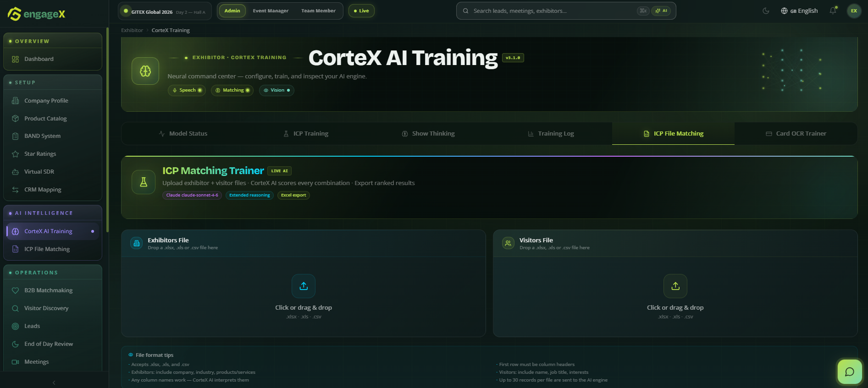Open the English language dropdown

799,11
